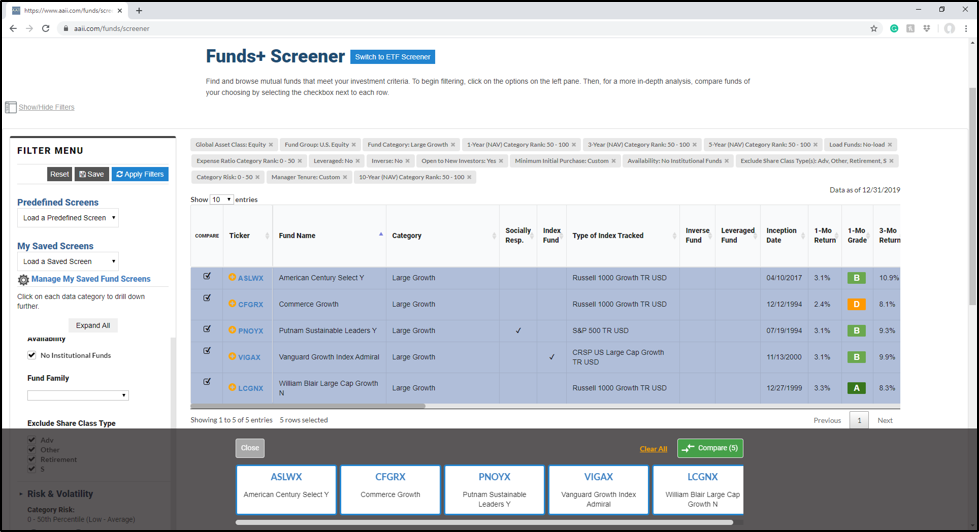Remove the Inverse: No filter tag
The image size is (979, 532).
[408, 161]
